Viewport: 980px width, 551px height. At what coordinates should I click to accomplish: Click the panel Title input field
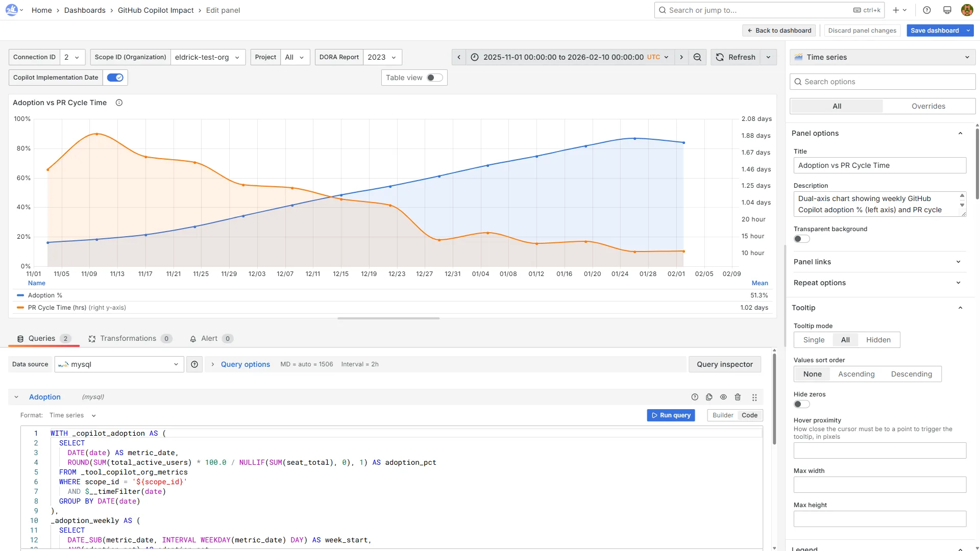point(879,165)
